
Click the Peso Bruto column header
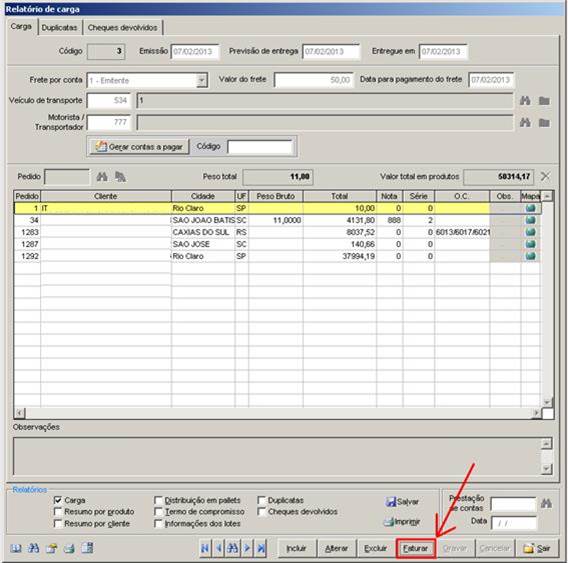click(x=276, y=196)
